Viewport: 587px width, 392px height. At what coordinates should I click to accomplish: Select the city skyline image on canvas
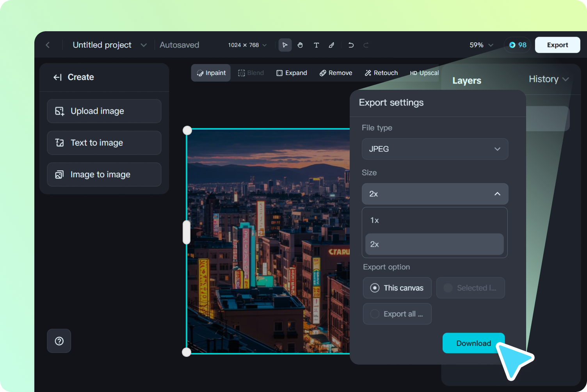point(269,241)
